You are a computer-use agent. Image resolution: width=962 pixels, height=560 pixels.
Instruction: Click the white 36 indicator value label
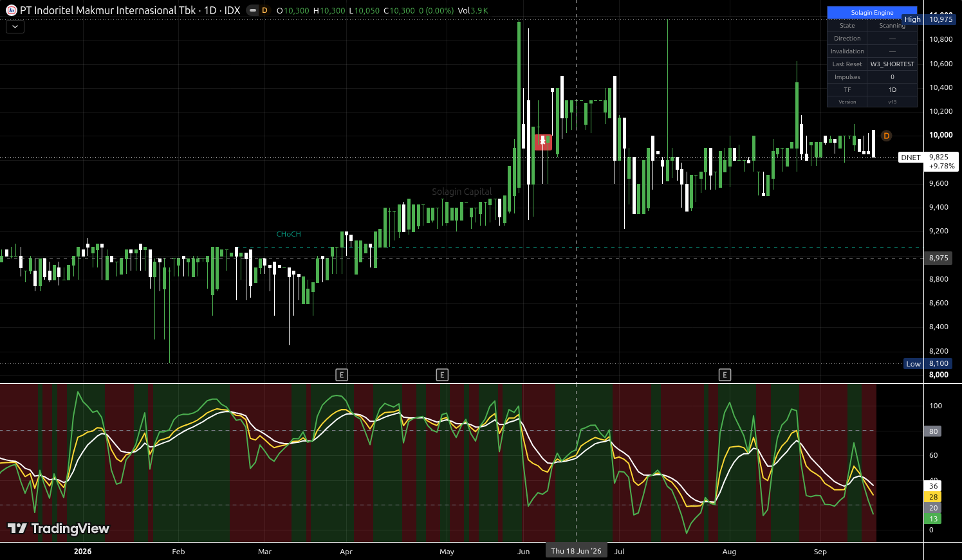[x=933, y=486]
